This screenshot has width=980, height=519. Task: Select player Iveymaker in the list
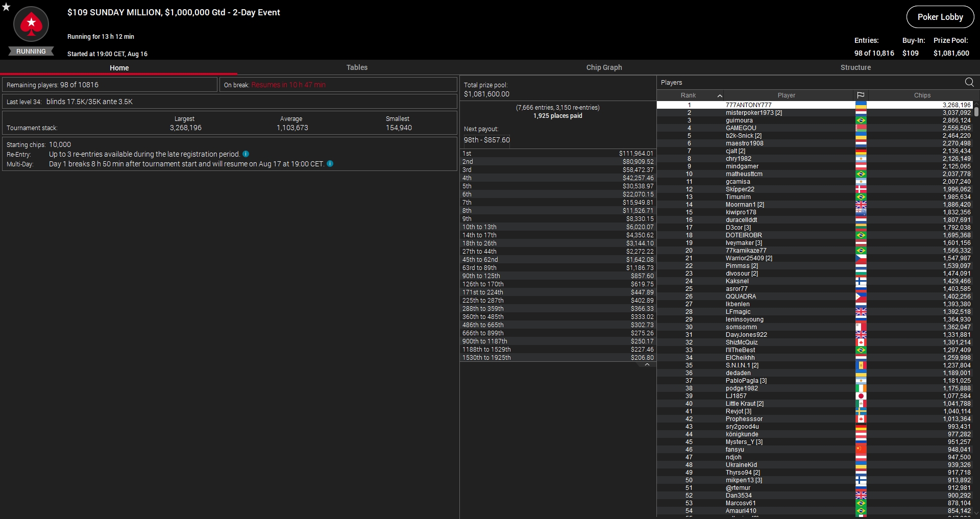[x=815, y=243]
